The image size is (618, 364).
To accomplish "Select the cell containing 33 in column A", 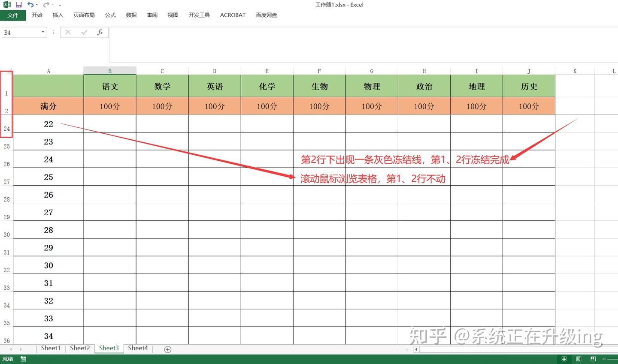I will click(48, 318).
